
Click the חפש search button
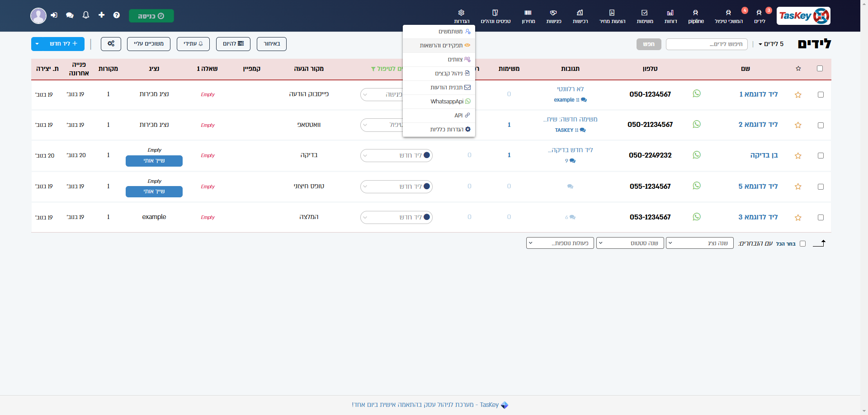pos(649,44)
